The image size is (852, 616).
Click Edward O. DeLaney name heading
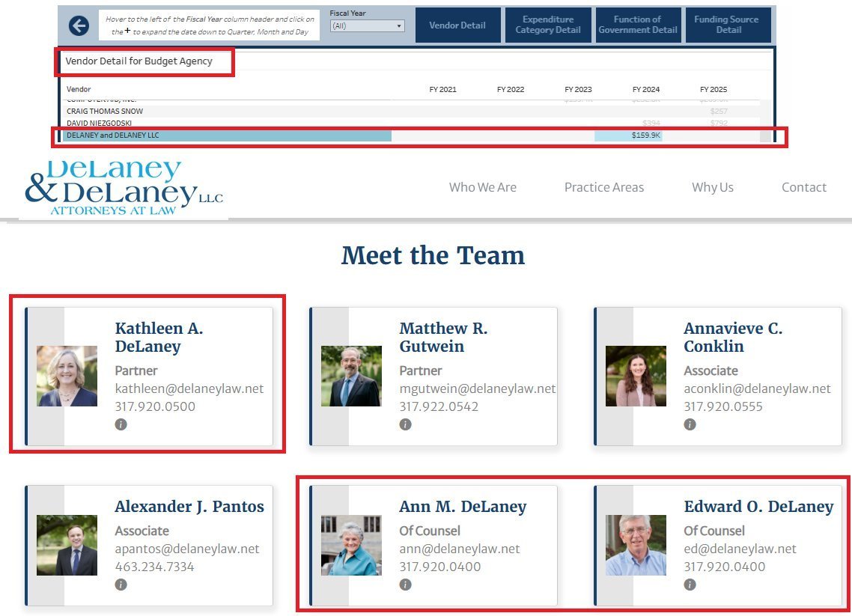tap(758, 506)
